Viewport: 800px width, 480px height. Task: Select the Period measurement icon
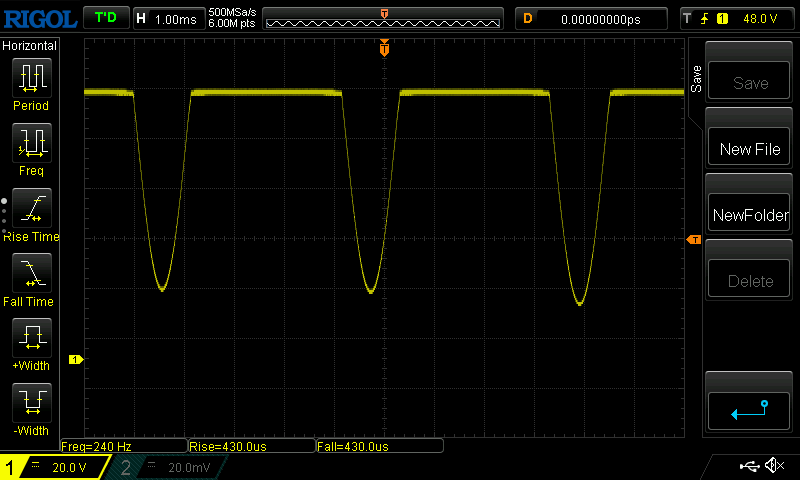point(31,78)
